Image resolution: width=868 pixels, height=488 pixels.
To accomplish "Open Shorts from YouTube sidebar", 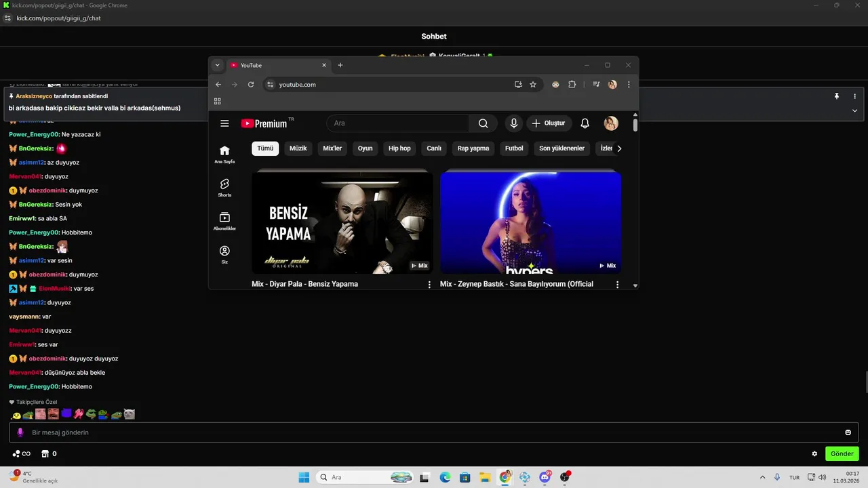I will click(x=224, y=188).
